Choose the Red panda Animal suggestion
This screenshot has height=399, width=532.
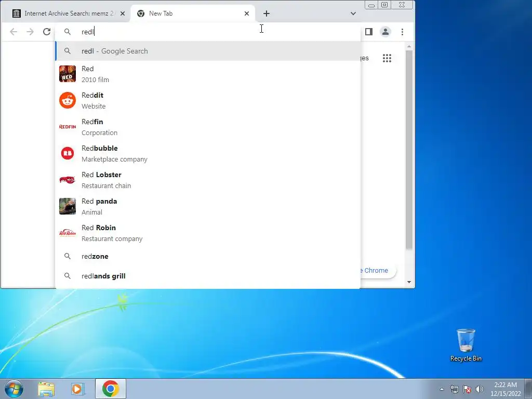pos(208,206)
